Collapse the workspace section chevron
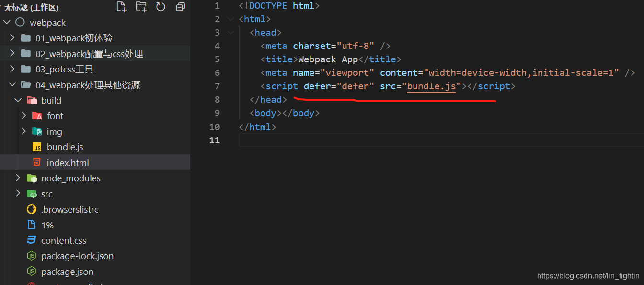Screen dimensions: 644x285 coord(1,7)
